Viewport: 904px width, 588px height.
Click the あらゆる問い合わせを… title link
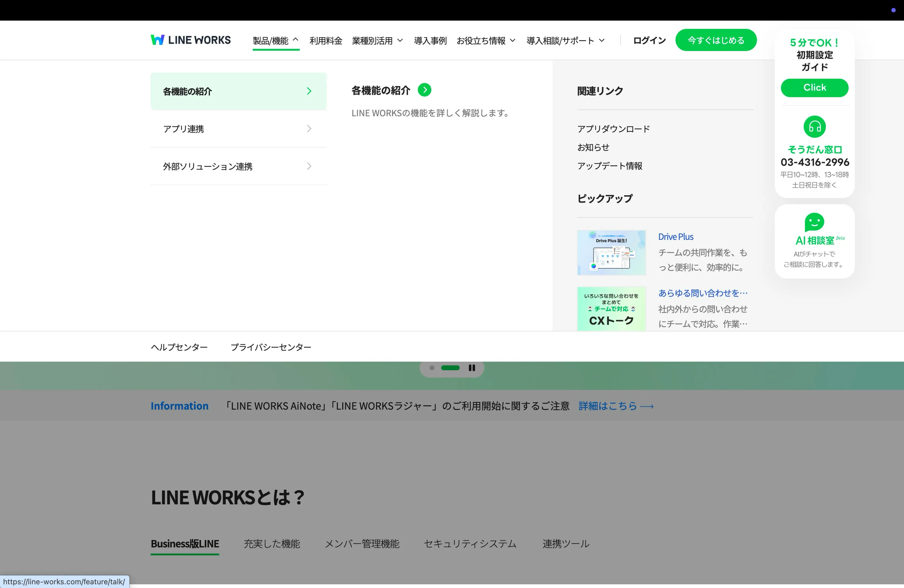point(703,293)
